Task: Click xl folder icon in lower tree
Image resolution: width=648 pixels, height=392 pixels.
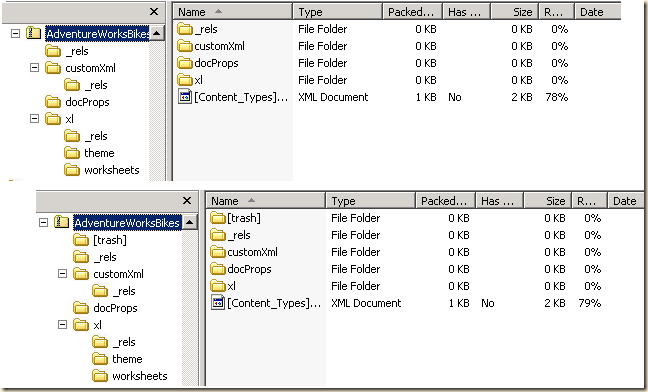Action: (x=81, y=325)
